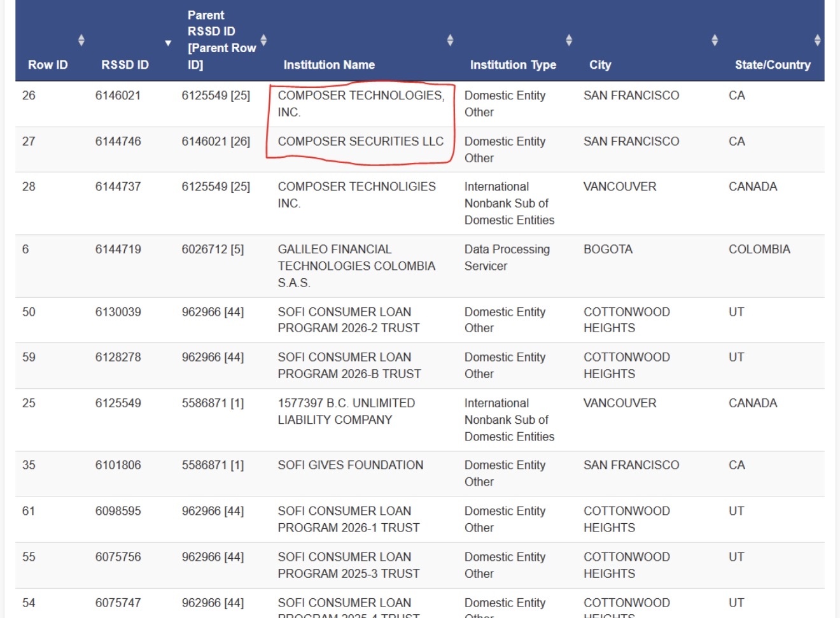Sort by Institution Type arrows
The width and height of the screenshot is (840, 618).
(x=569, y=41)
